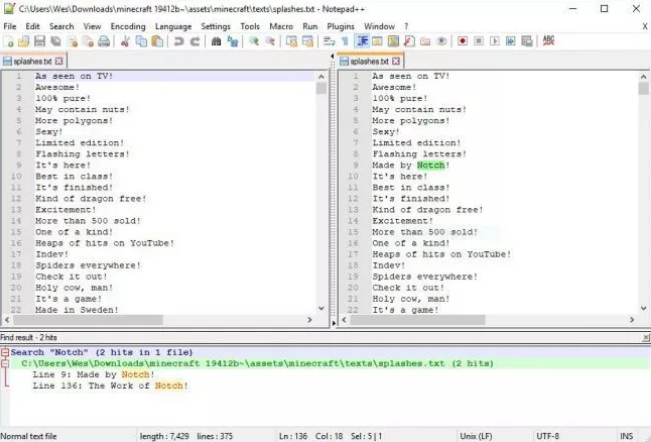Viewport: 651px width, 442px height.
Task: Play back the recorded macro
Action: click(x=494, y=41)
